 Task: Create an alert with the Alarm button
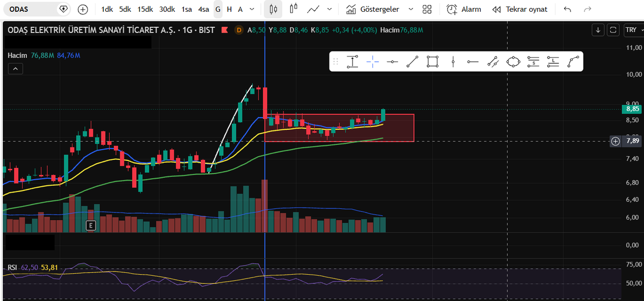pos(464,9)
